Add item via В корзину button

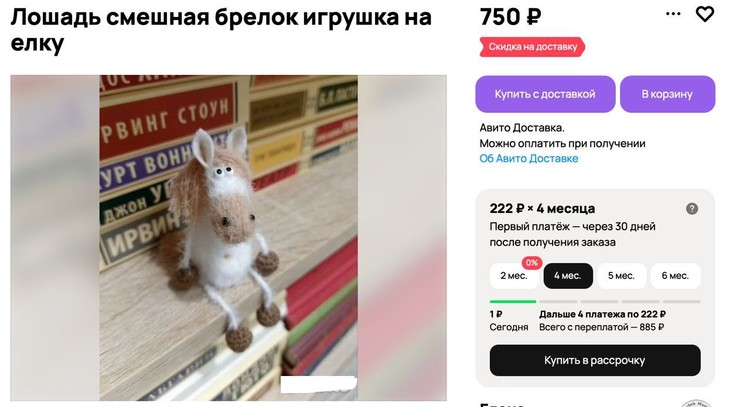click(x=667, y=94)
